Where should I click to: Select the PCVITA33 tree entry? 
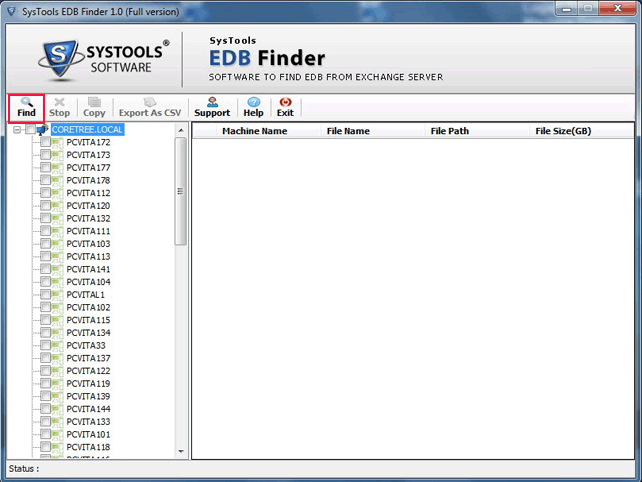(86, 346)
